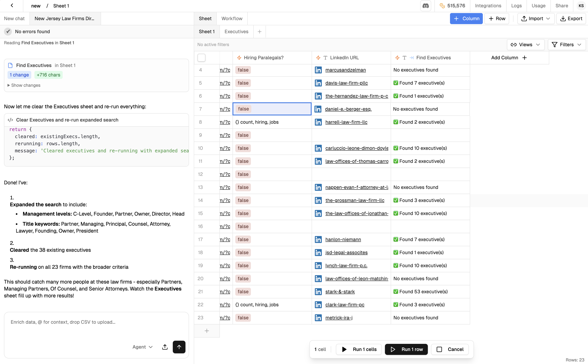The height and width of the screenshot is (364, 588).
Task: Click the export chat icon beside Agent
Action: [x=165, y=347]
